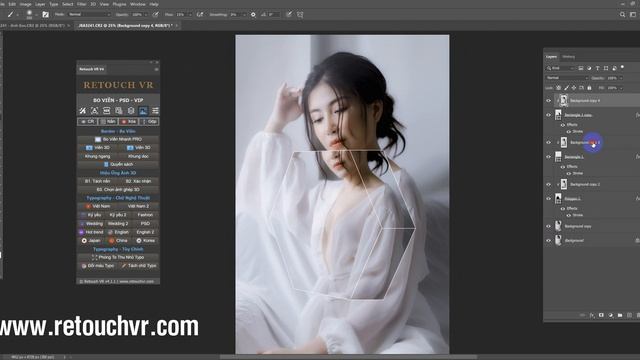Hide the Rectangle 1 copy layer
This screenshot has height=360, width=640.
(549, 115)
